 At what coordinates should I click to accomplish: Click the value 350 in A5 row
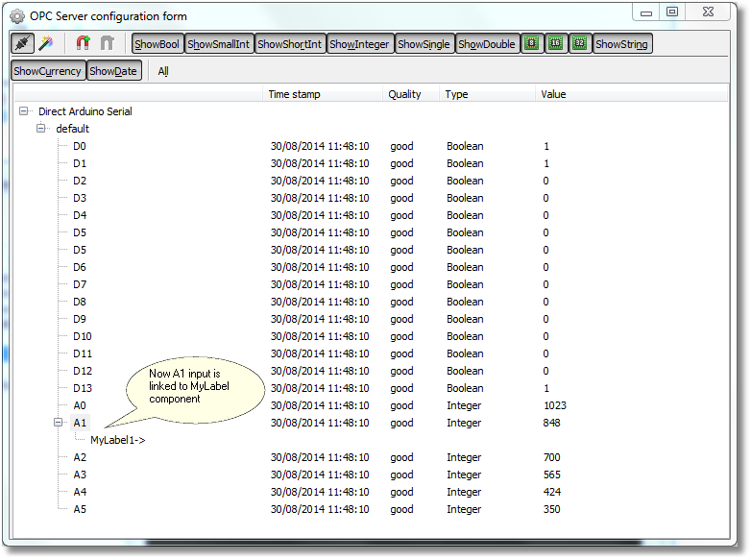[x=552, y=509]
